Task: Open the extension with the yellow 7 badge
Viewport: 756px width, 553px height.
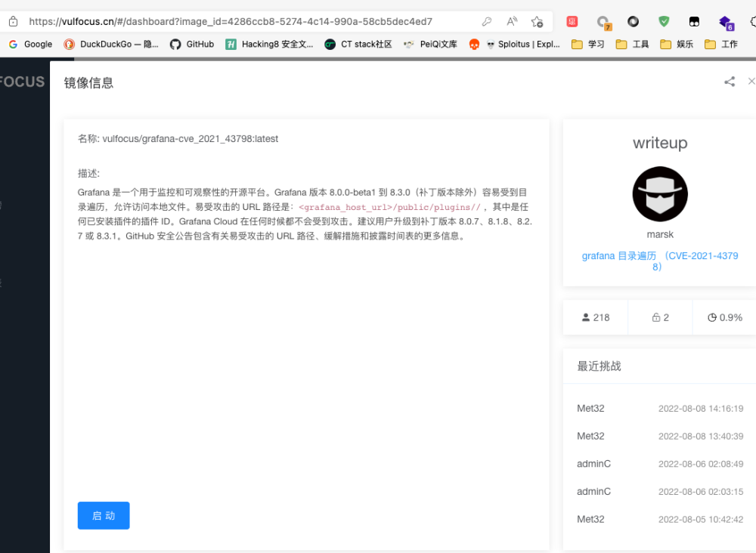Action: (x=603, y=22)
